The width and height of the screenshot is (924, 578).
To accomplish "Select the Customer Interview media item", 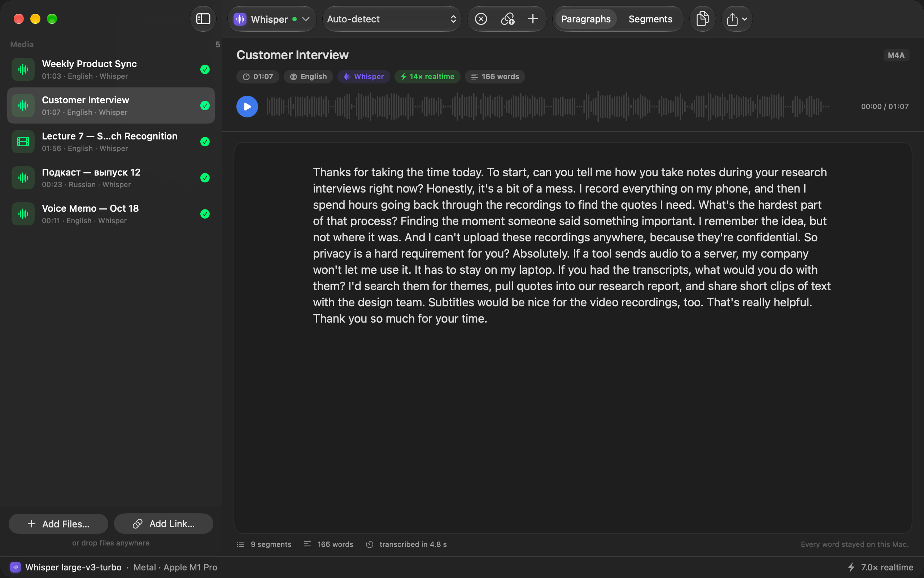I will [111, 105].
